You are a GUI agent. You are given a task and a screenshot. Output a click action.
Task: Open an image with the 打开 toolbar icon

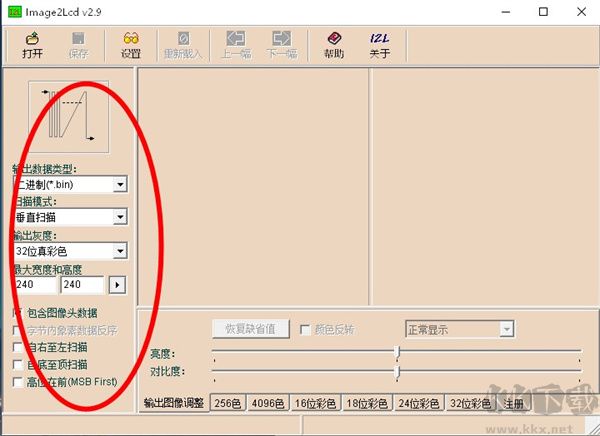tap(32, 45)
